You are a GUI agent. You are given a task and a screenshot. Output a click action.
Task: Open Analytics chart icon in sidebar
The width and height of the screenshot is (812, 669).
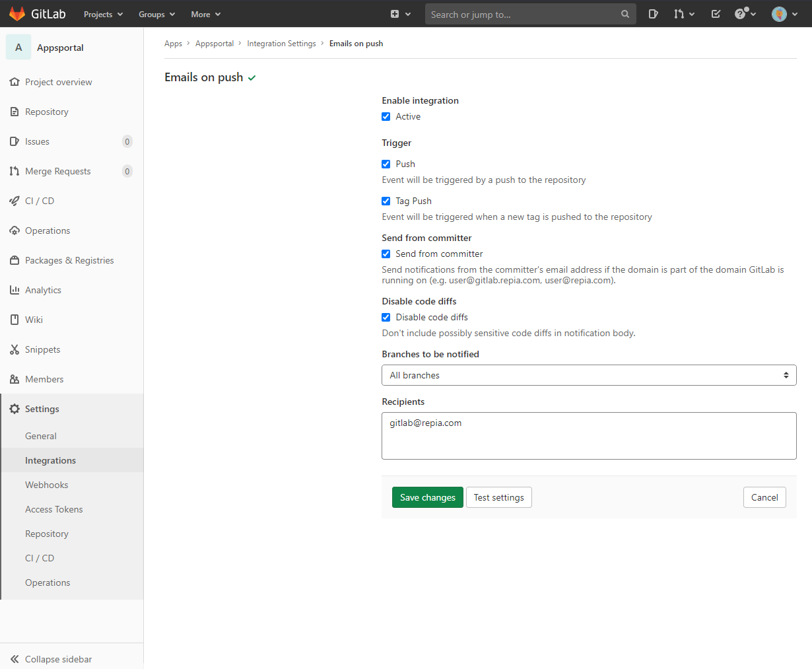point(15,290)
